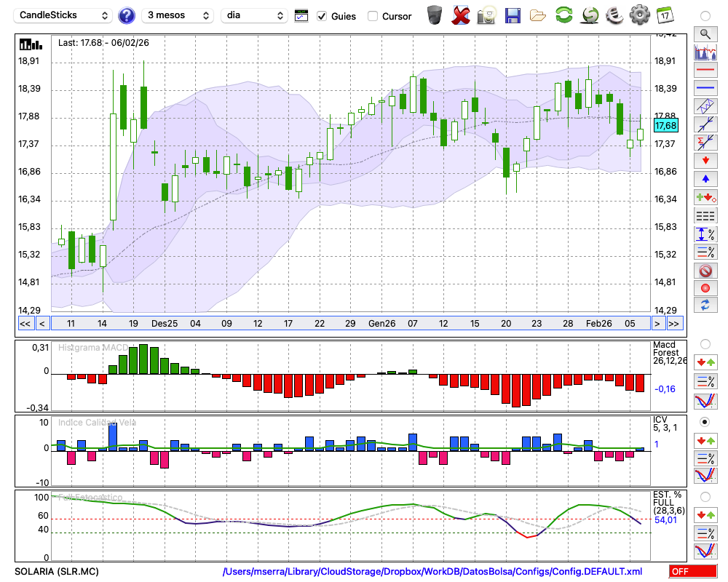The height and width of the screenshot is (582, 728).
Task: Refresh data with green arrows icon
Action: [x=563, y=15]
